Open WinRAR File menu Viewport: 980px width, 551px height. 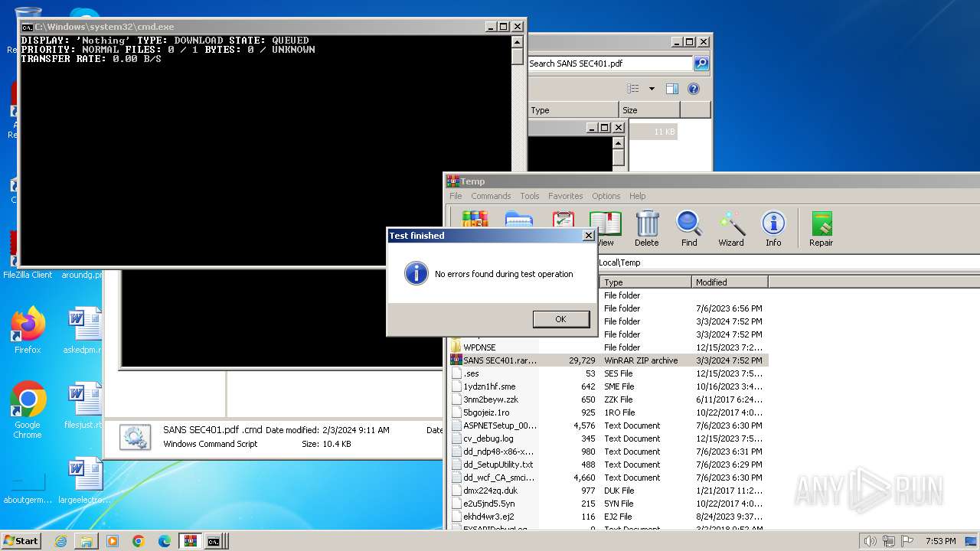456,196
